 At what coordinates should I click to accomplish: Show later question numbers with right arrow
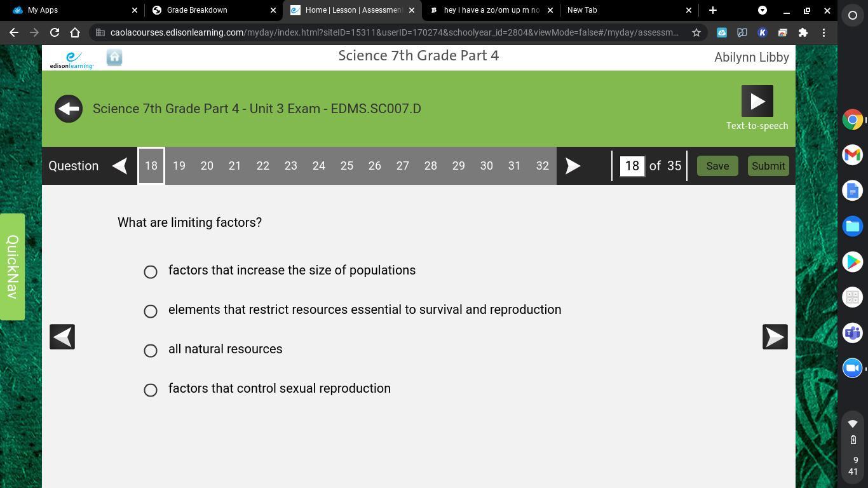[573, 166]
